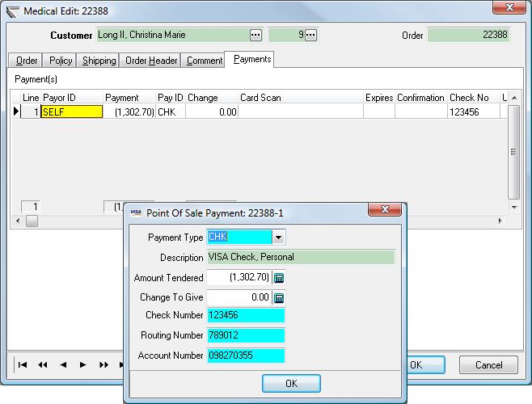Confirm payment dialog with OK button
This screenshot has width=532, height=404.
(291, 384)
